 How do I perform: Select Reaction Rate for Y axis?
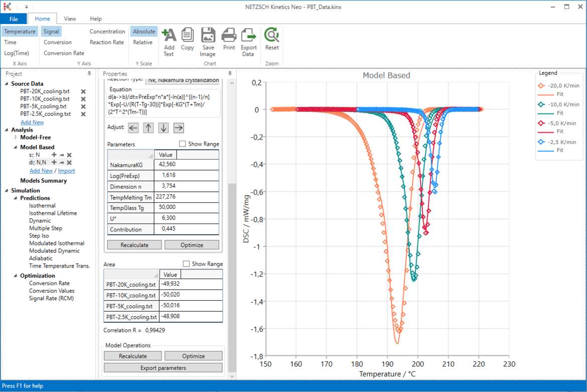point(107,42)
